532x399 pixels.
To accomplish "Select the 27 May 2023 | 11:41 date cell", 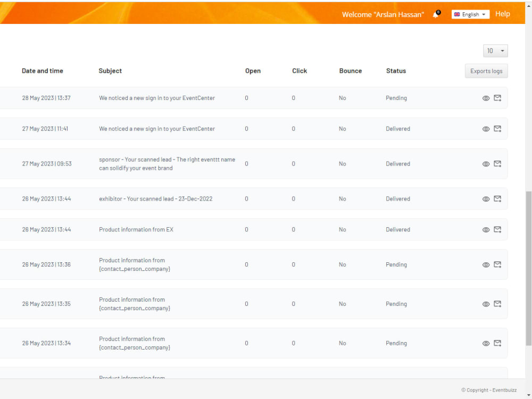I will pos(45,129).
